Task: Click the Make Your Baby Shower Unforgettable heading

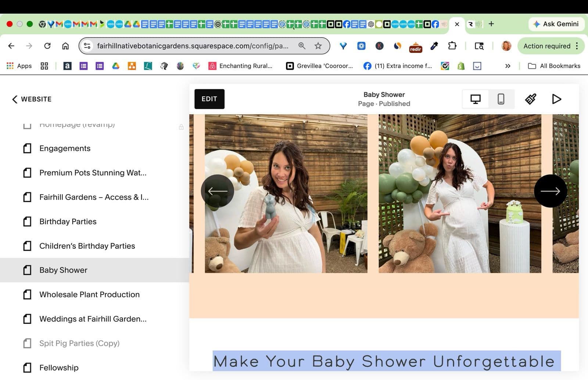Action: pyautogui.click(x=384, y=362)
